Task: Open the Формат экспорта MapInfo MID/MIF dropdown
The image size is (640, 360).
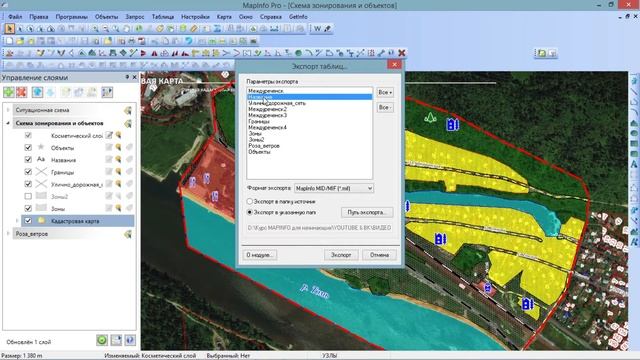Action: (334, 189)
